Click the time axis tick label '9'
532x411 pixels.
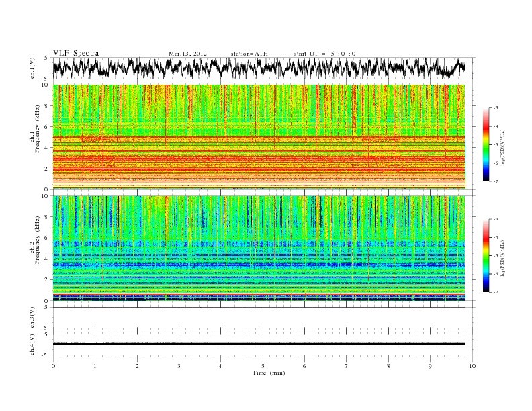[x=430, y=366]
